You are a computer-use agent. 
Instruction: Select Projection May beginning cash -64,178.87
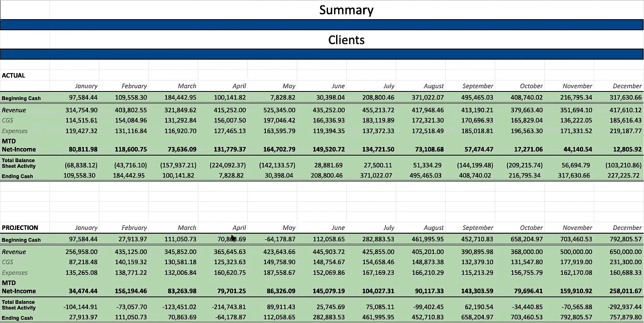[x=280, y=239]
